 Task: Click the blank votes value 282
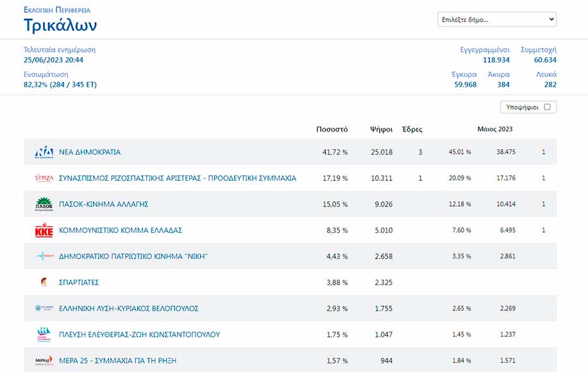pos(550,85)
